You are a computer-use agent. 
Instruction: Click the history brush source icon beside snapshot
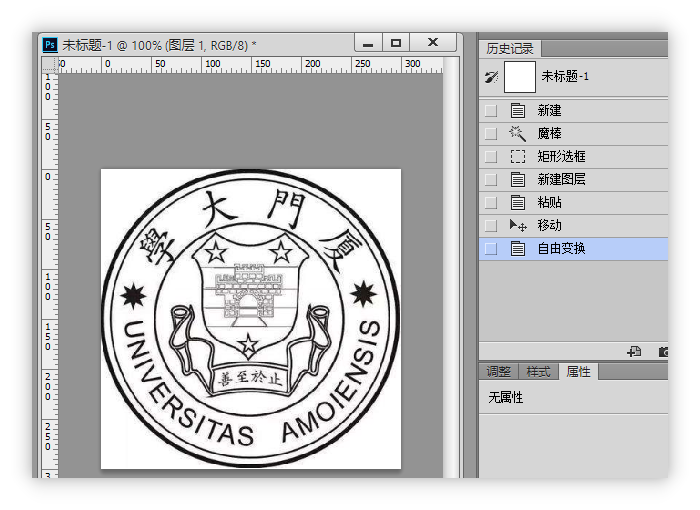tap(491, 76)
